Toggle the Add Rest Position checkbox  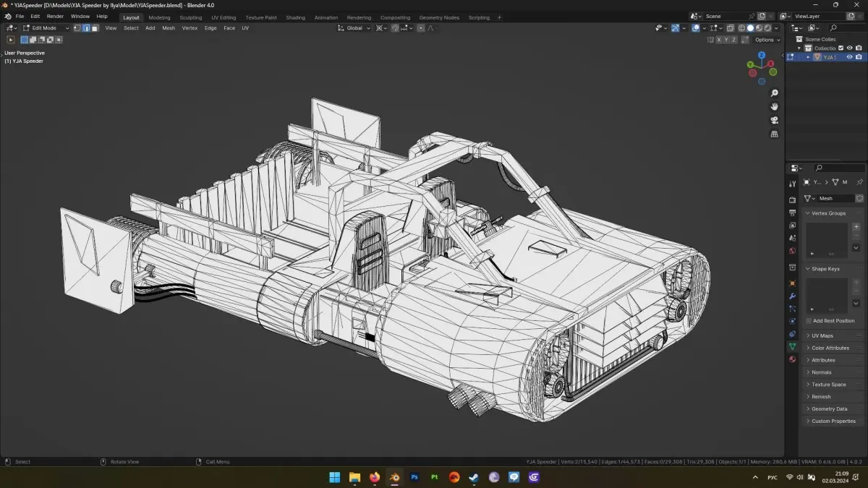(x=809, y=320)
